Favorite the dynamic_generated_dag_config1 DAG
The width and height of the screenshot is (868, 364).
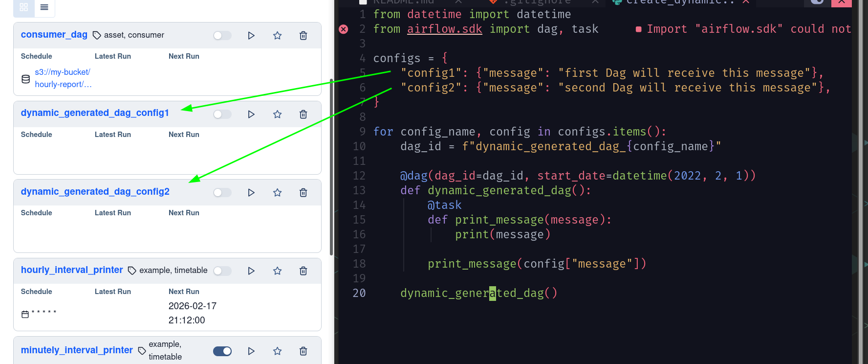click(x=278, y=114)
